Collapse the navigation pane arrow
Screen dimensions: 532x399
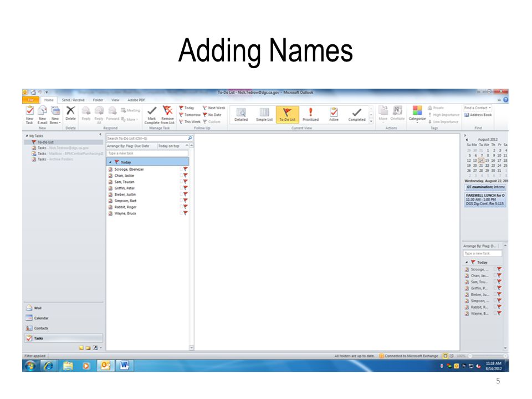pyautogui.click(x=100, y=135)
